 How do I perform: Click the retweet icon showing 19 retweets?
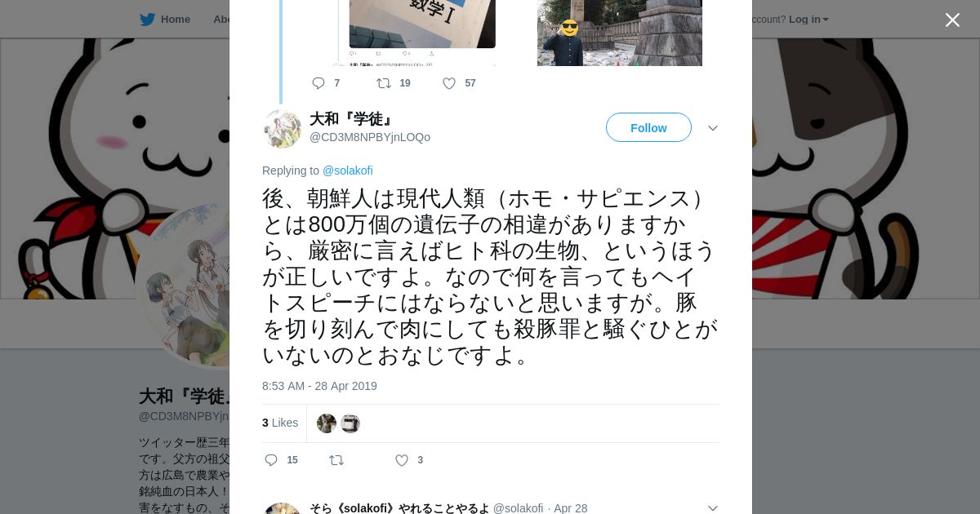tap(383, 83)
